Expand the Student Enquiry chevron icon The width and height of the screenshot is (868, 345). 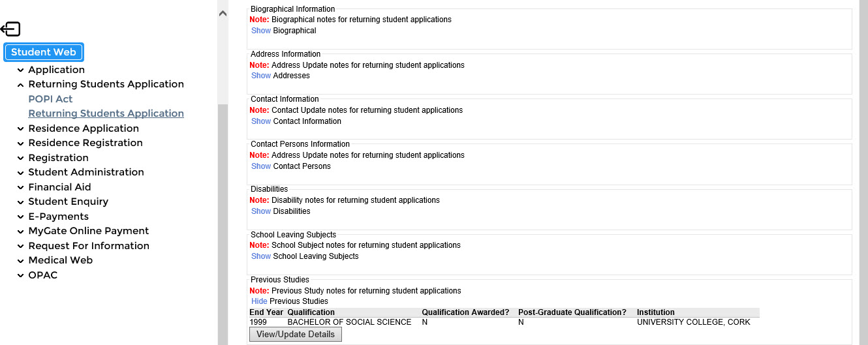coord(22,202)
